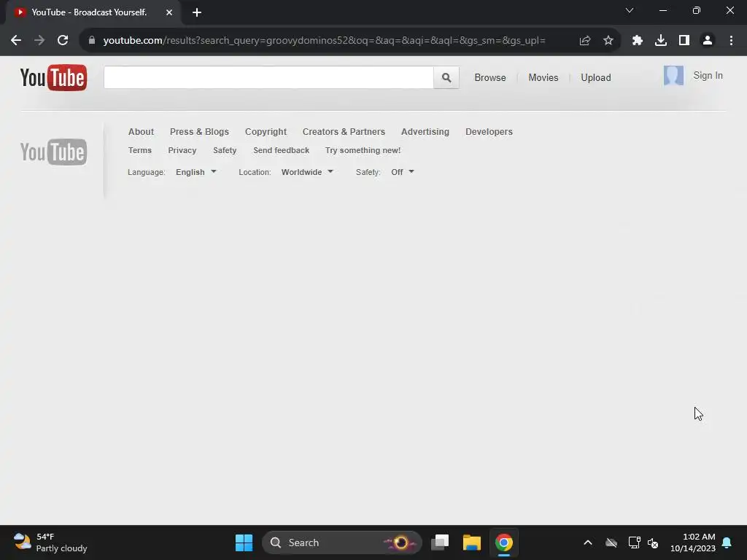Open the Chrome profile icon
747x560 pixels.
[x=708, y=41]
